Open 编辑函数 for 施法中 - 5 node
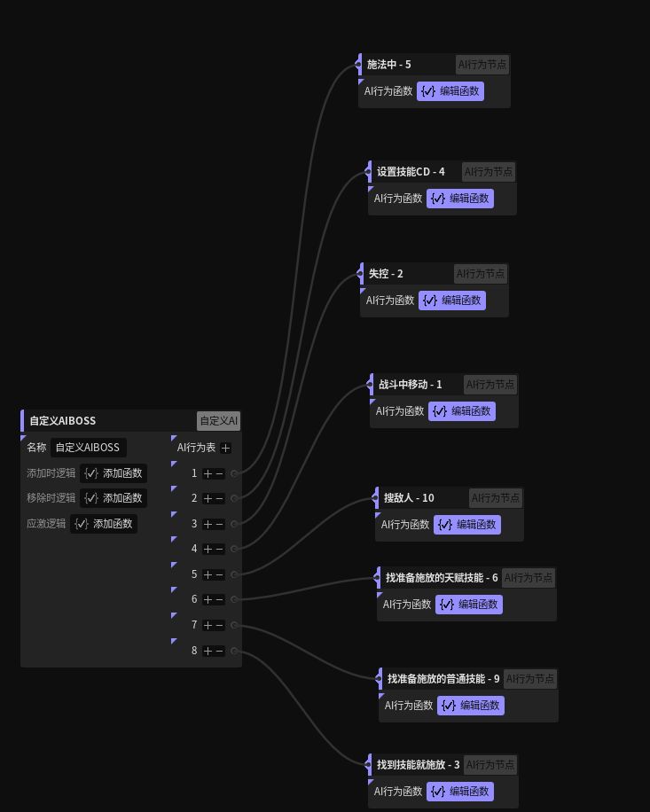 pos(450,90)
